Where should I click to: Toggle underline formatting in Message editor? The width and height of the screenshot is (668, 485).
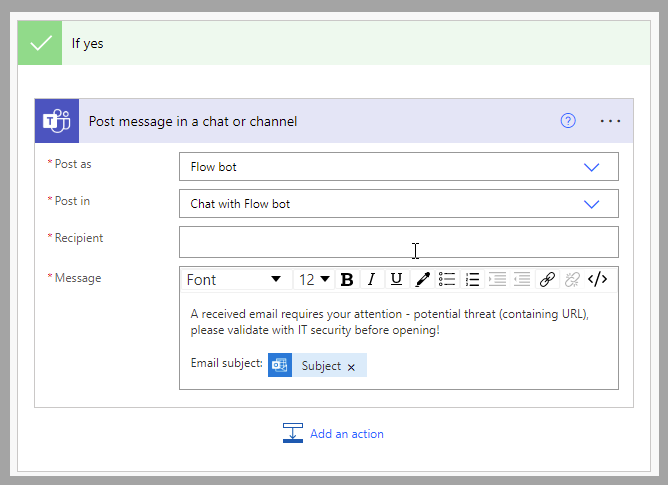397,280
